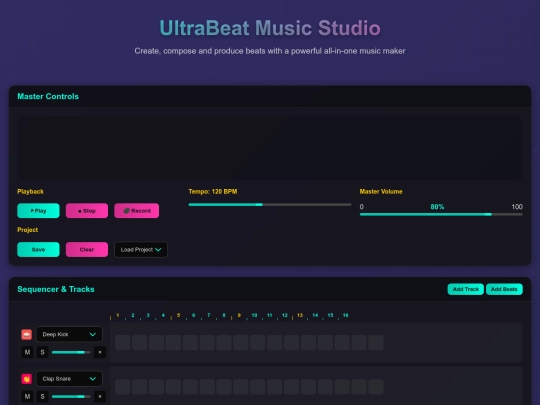
Task: Toggle Clap Snare step 5 pad
Action: pyautogui.click(x=190, y=387)
